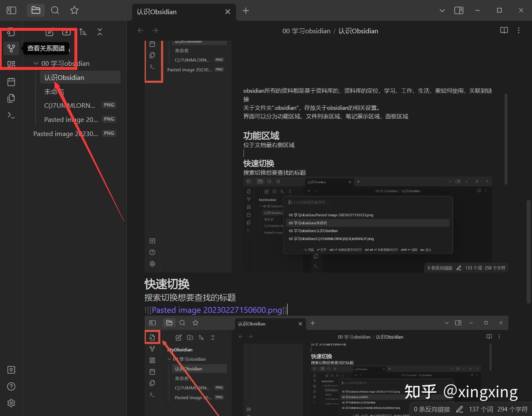Click breadcrumb 00 学习obsidian
The width and height of the screenshot is (532, 416).
pos(306,31)
